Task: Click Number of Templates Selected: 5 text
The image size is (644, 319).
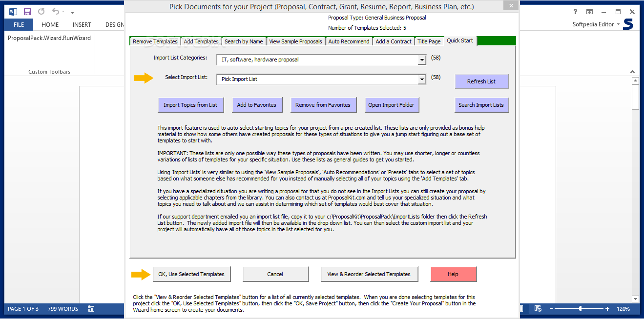Action: click(x=367, y=28)
